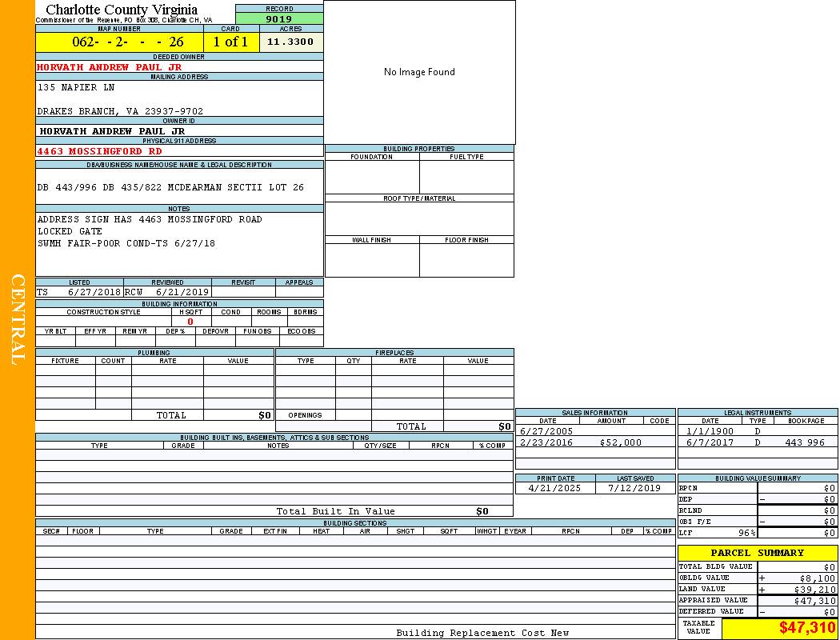Select the 135 Napier Ln mailing address
This screenshot has height=640, width=840.
click(x=76, y=87)
